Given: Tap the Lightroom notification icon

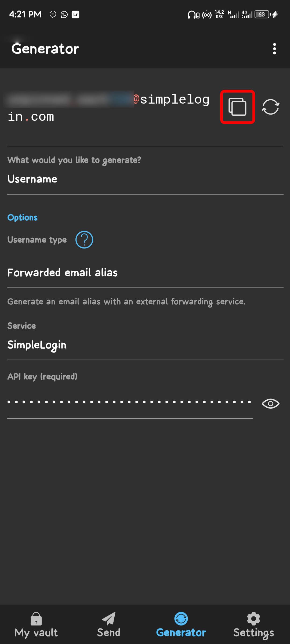Looking at the screenshot, I should pyautogui.click(x=75, y=14).
